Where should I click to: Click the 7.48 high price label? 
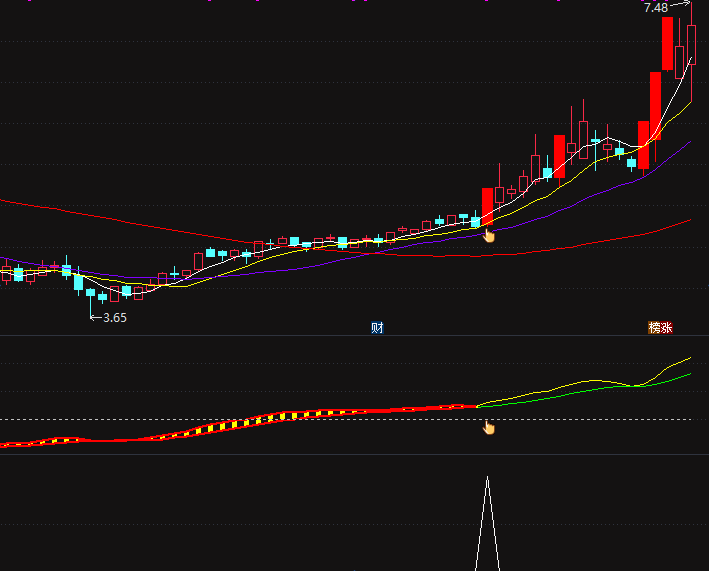point(656,8)
